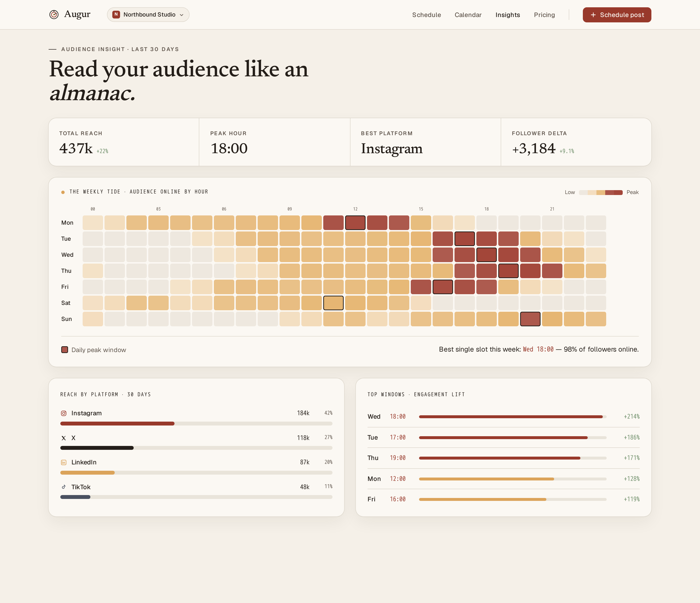Select the outlined Friday 16:00 peak cell
The height and width of the screenshot is (603, 700).
(x=443, y=287)
